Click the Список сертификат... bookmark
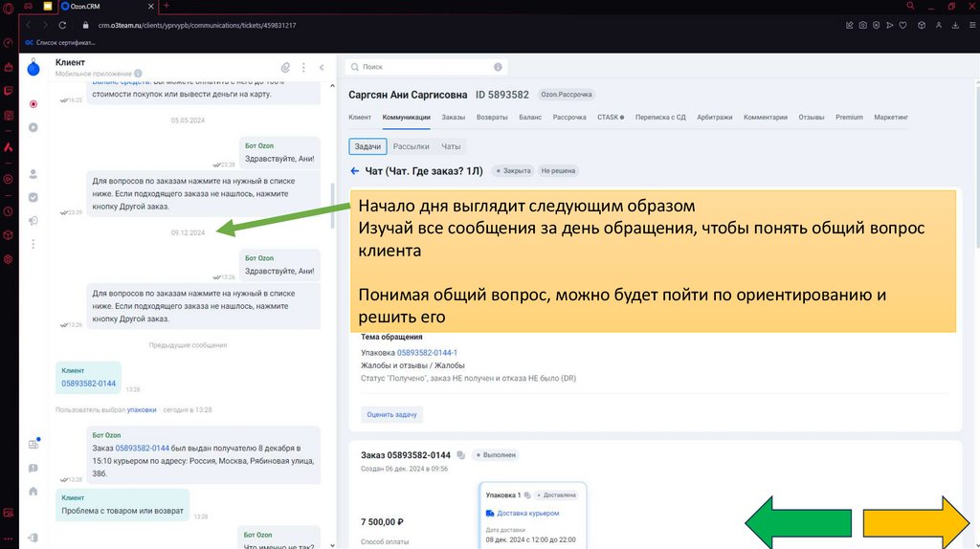980x549 pixels. pyautogui.click(x=60, y=42)
